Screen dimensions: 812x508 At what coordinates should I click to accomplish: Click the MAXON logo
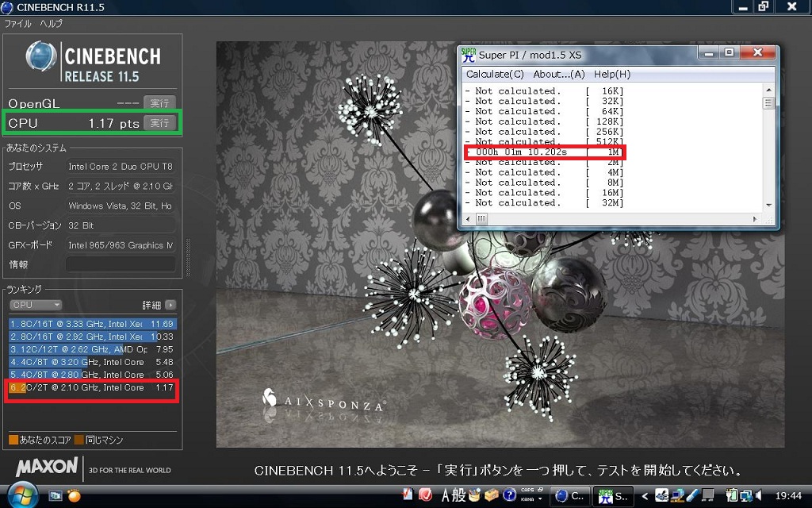47,467
